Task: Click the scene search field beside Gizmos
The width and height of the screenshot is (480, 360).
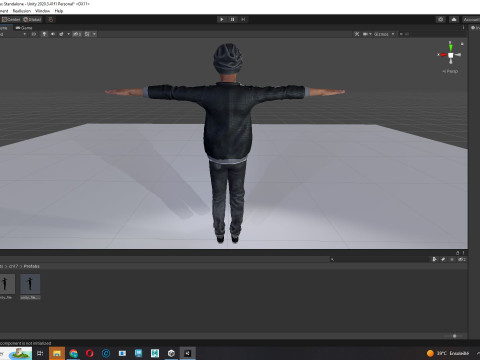Action: [x=433, y=34]
